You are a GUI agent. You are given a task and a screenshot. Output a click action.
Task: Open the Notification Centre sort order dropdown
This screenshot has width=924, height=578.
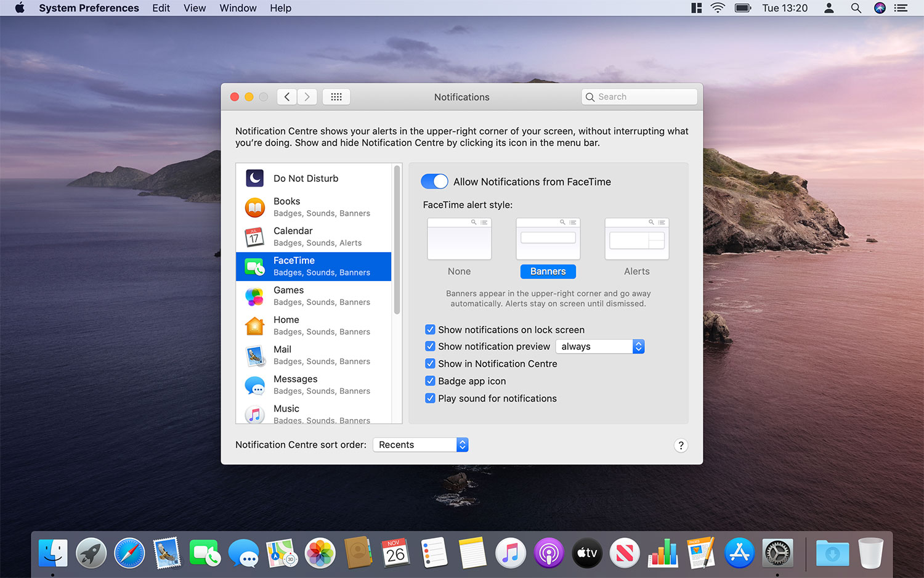[x=420, y=444]
